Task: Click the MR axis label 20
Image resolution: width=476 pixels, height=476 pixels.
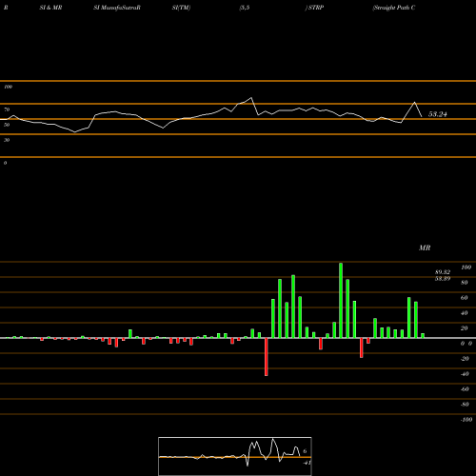Action: coord(465,328)
